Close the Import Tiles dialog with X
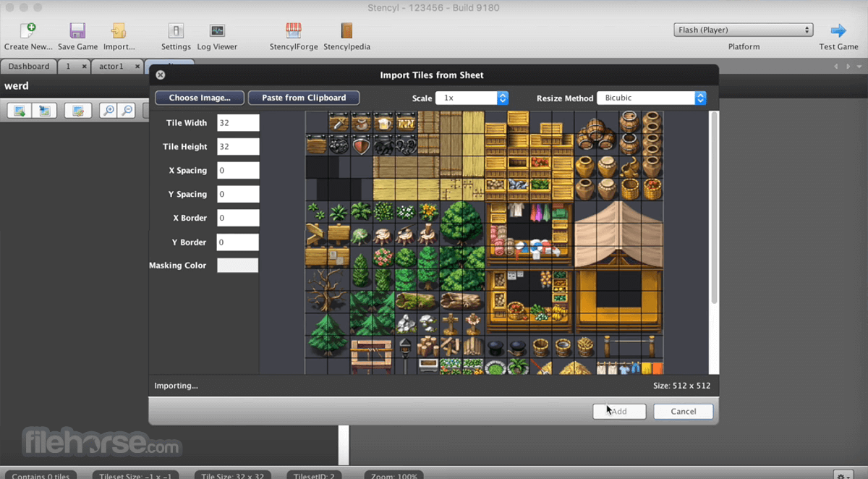The height and width of the screenshot is (479, 868). pos(161,75)
